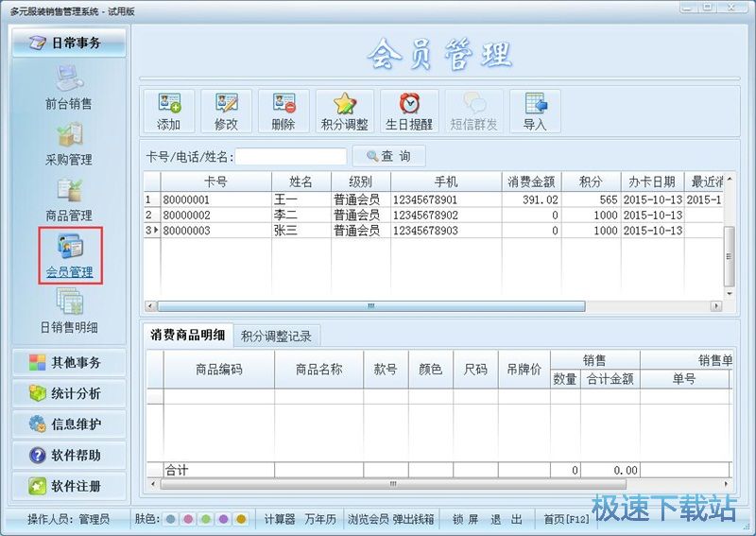Click name cell 王一
Viewport: 756px width, 536px height.
click(301, 199)
